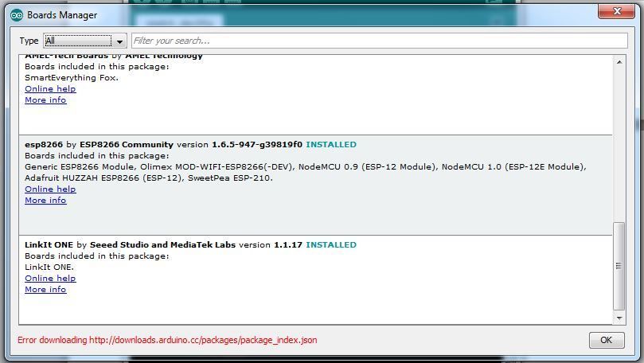The image size is (644, 363).
Task: Open Online help for the SmartEverything Fox package
Action: click(50, 88)
